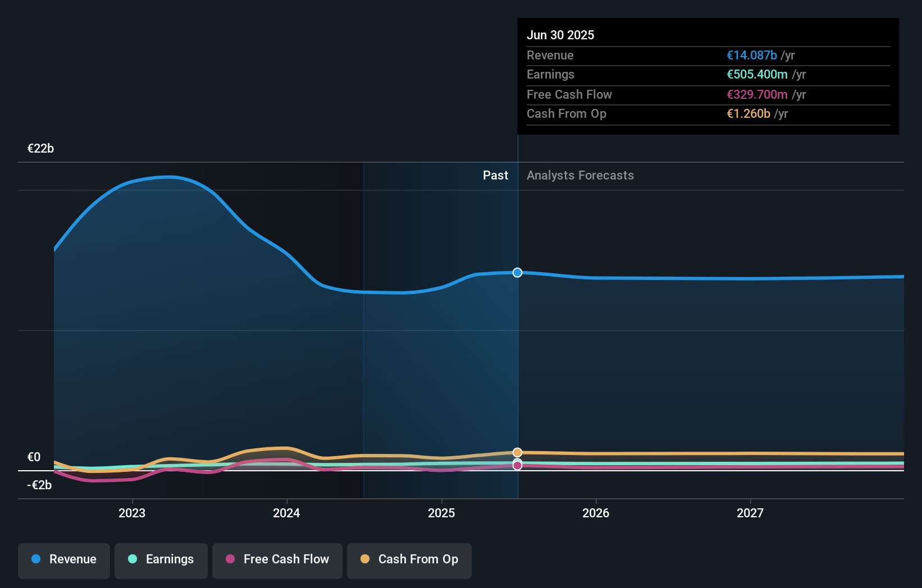Select the Cash From Op marker at Jun 2025
Viewport: 922px width, 588px height.
pyautogui.click(x=517, y=452)
